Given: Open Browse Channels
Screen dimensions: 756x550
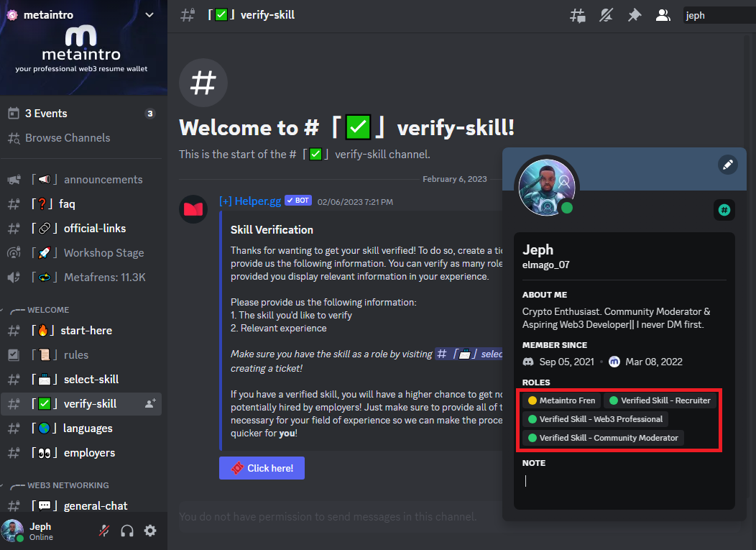Looking at the screenshot, I should pyautogui.click(x=81, y=138).
